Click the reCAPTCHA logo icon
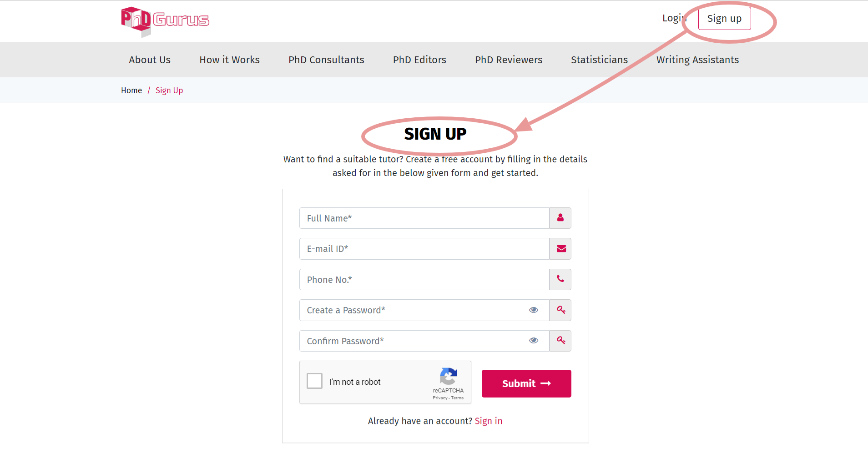 [449, 377]
